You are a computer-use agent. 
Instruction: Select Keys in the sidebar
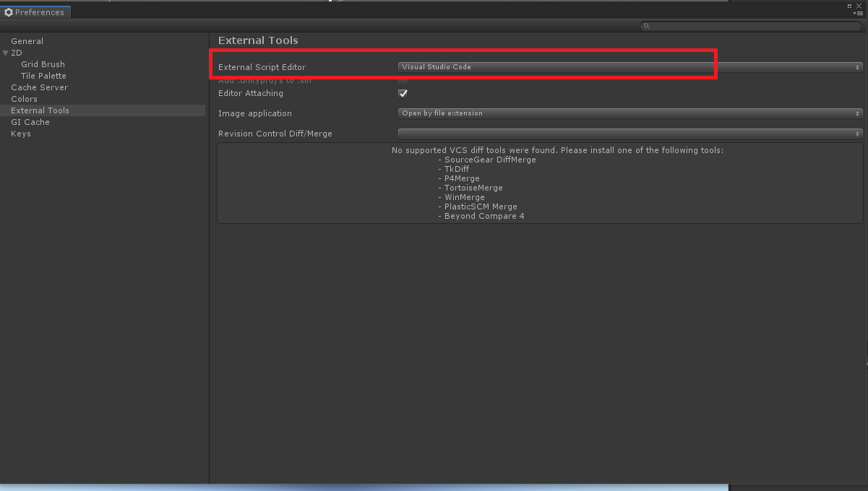pos(21,134)
